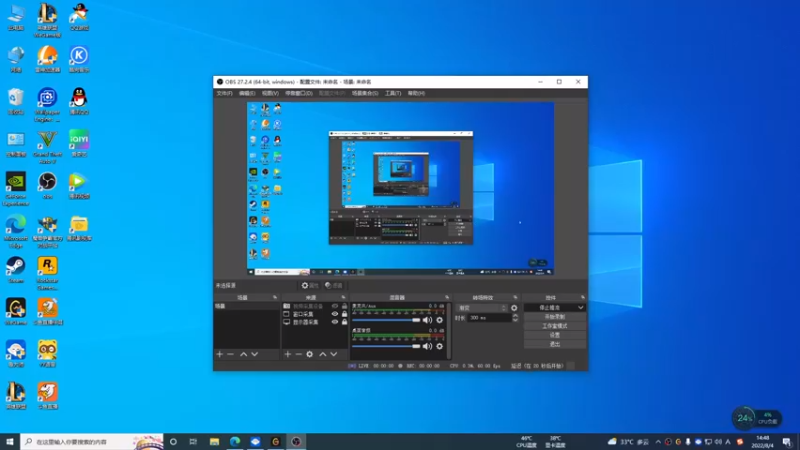Open the Microsoft Edge desktop shortcut
The width and height of the screenshot is (800, 450).
coord(16,231)
